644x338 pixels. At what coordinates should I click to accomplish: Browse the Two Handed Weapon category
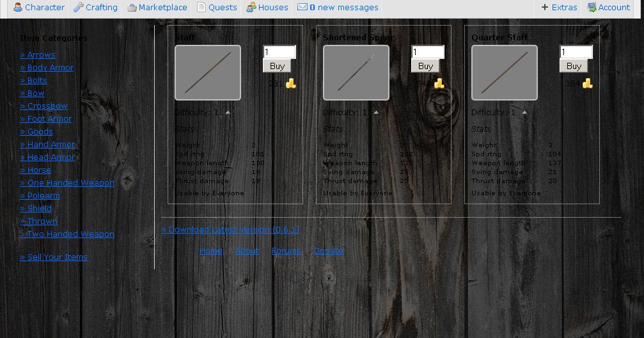point(67,234)
